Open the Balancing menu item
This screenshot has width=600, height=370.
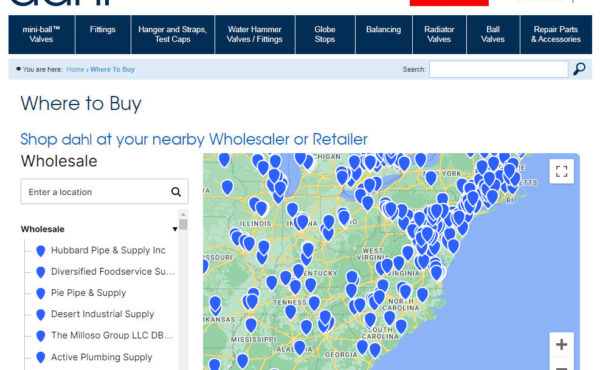(383, 34)
